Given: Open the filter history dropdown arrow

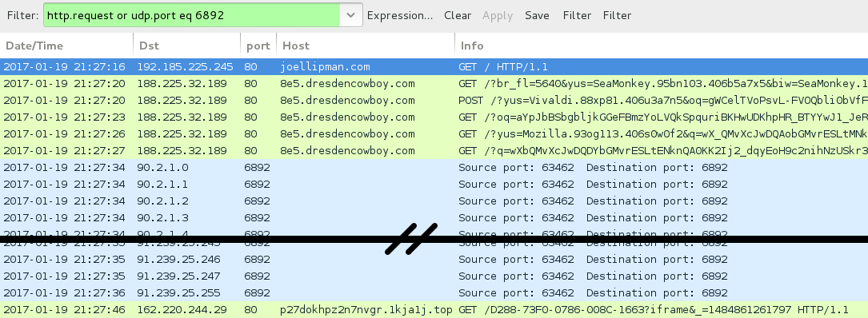Looking at the screenshot, I should pos(351,15).
